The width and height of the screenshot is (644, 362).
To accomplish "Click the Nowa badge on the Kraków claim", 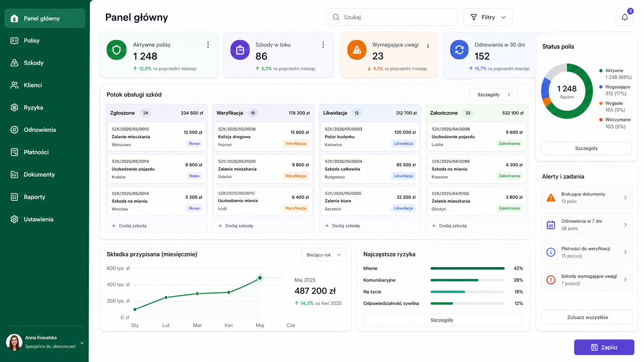I will [194, 176].
